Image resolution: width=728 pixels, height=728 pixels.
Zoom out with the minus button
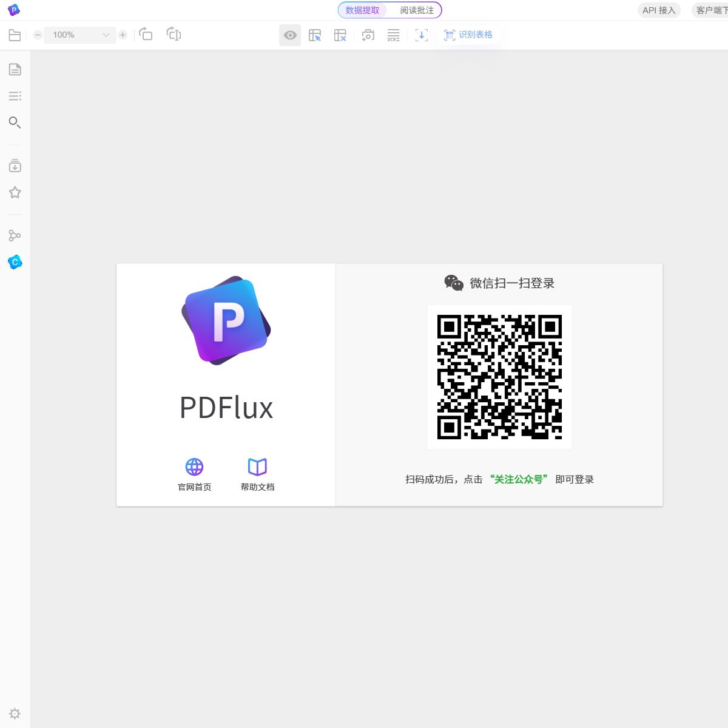[38, 35]
